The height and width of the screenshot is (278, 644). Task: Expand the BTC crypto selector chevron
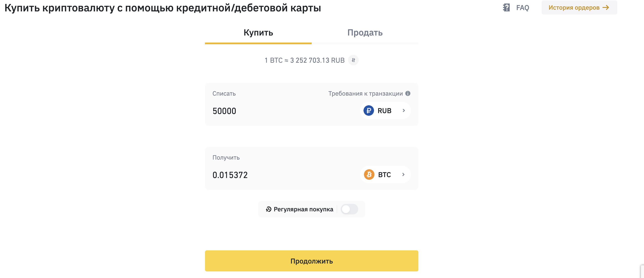point(403,175)
